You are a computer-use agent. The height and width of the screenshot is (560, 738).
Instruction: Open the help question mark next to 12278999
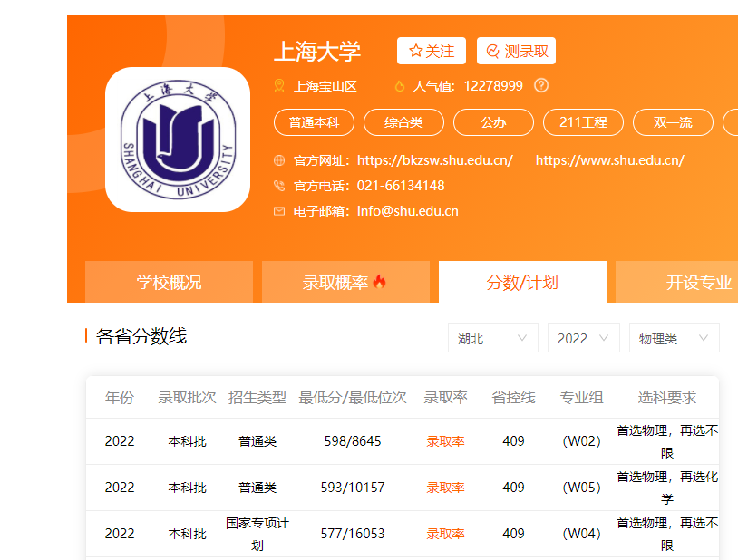[541, 86]
